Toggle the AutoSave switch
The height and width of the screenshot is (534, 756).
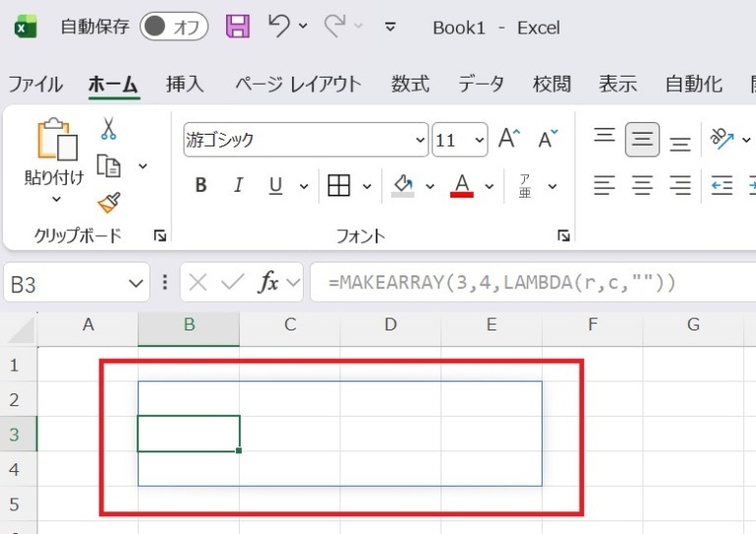click(x=174, y=27)
